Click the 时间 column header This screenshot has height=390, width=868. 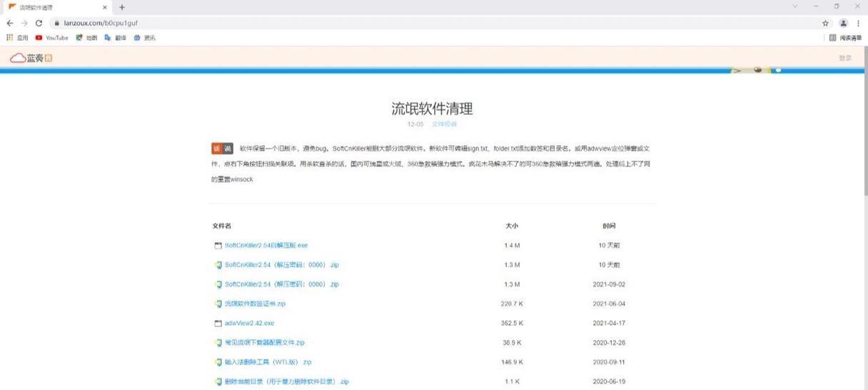click(609, 226)
